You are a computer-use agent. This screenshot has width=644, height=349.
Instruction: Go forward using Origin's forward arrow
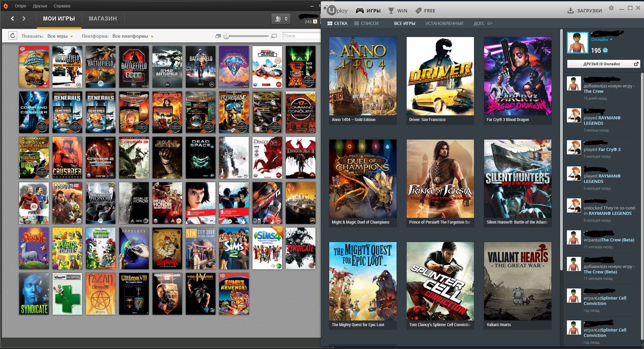point(24,18)
